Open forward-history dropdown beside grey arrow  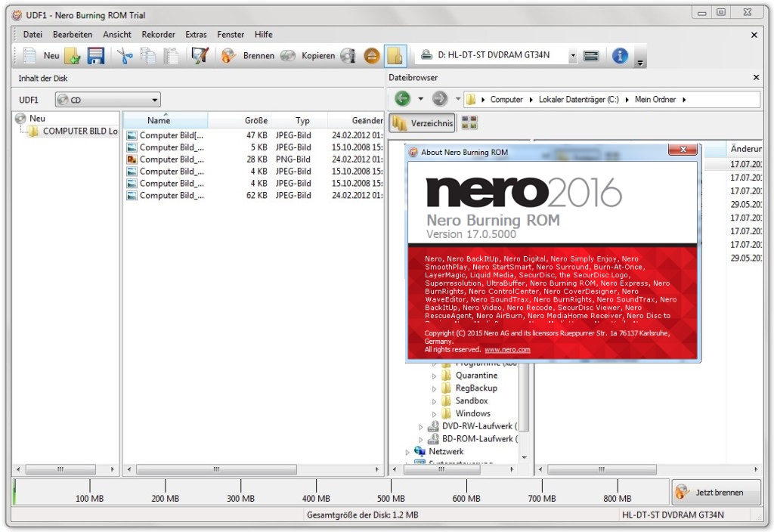point(457,99)
